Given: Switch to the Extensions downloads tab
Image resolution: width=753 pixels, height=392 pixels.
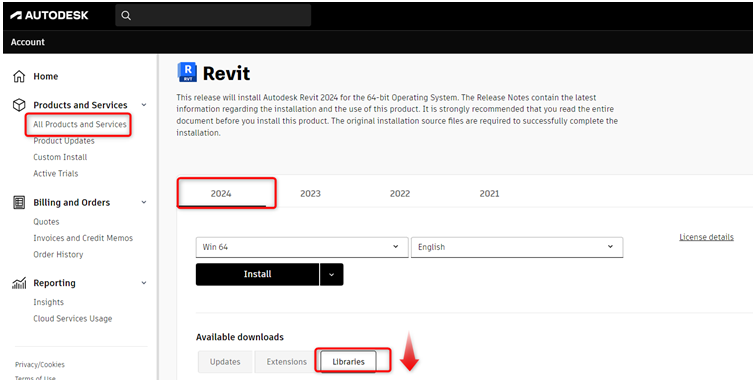Looking at the screenshot, I should 287,362.
